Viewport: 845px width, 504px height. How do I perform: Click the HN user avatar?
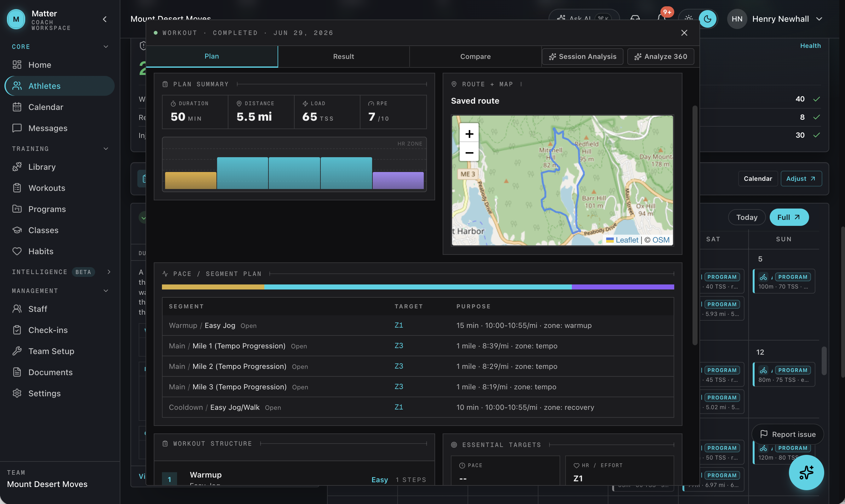point(737,19)
